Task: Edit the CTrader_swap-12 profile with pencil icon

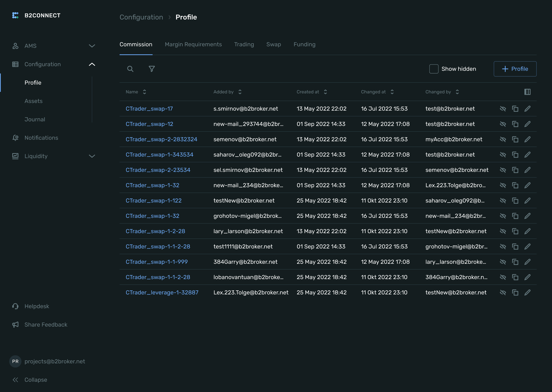Action: (527, 124)
